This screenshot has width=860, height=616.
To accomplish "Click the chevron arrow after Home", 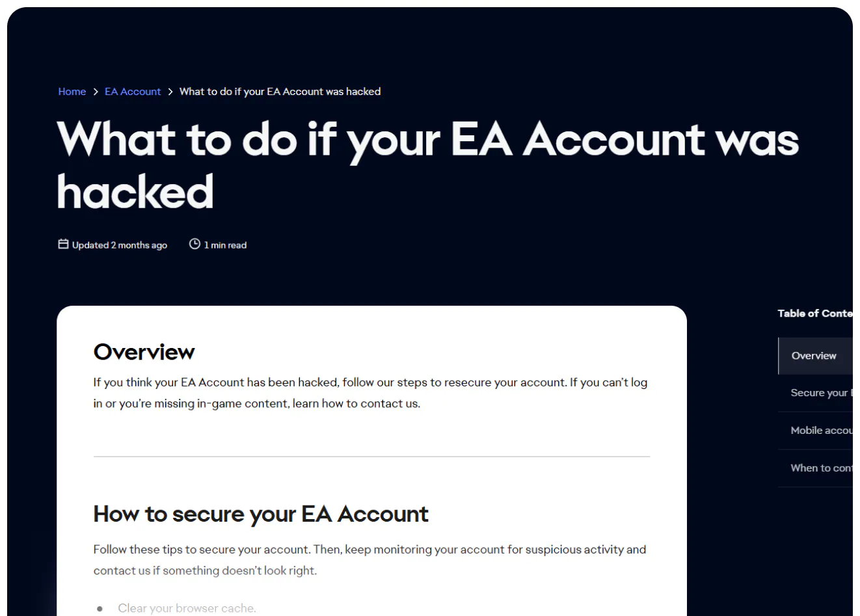I will pos(96,92).
